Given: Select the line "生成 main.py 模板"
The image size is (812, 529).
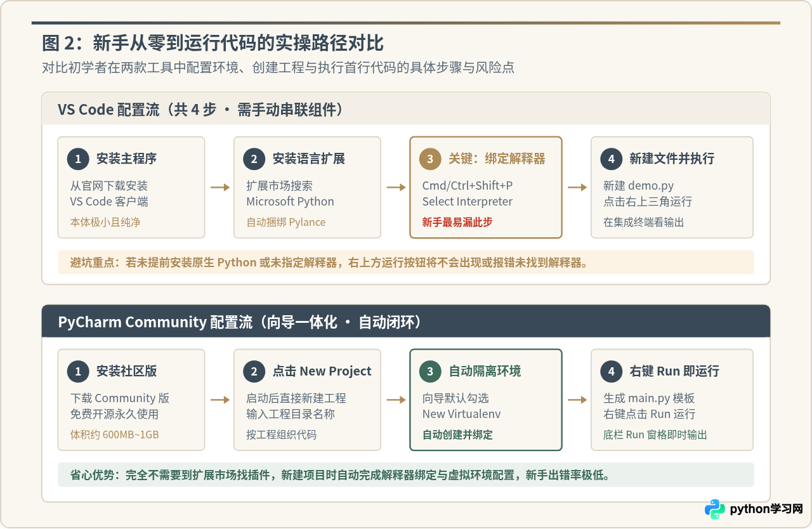Looking at the screenshot, I should click(x=649, y=398).
